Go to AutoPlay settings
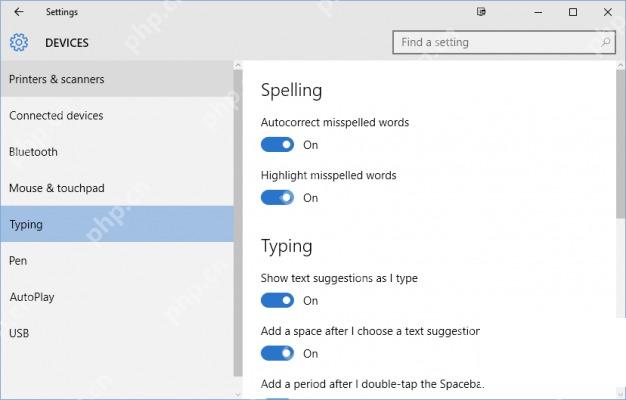This screenshot has height=400, width=626. (117, 297)
